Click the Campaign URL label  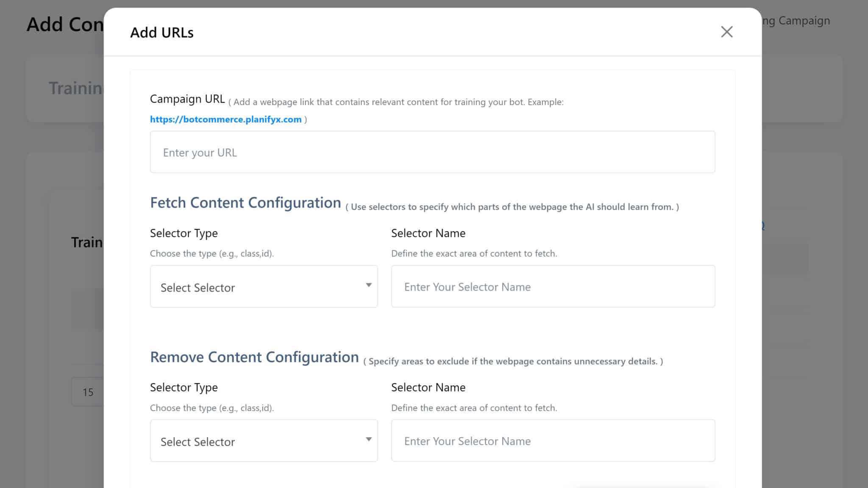point(187,99)
